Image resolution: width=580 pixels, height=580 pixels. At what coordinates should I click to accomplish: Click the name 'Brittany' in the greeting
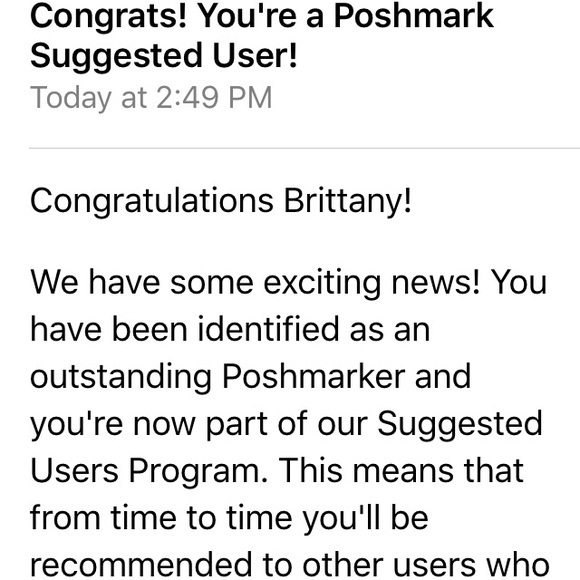(x=347, y=201)
